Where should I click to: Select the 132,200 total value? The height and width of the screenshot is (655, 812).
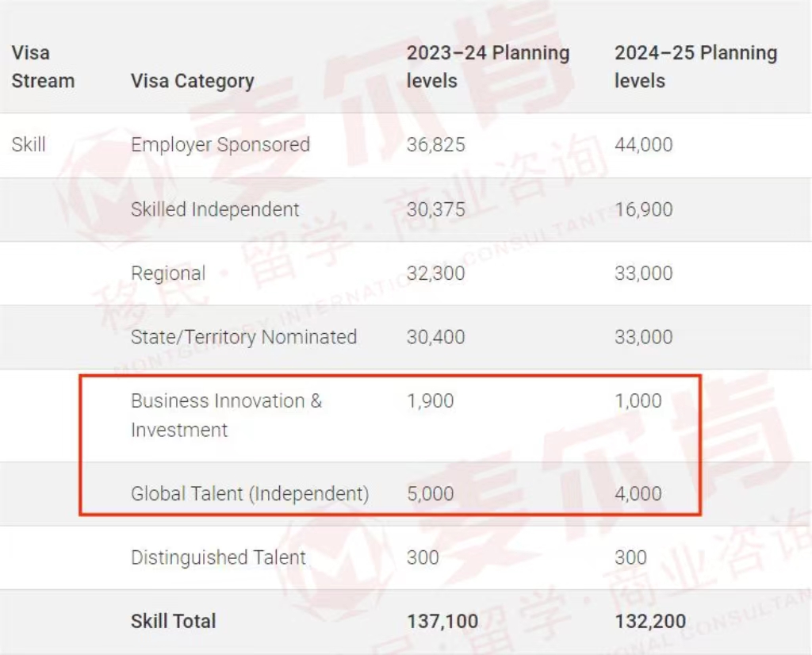tap(650, 622)
